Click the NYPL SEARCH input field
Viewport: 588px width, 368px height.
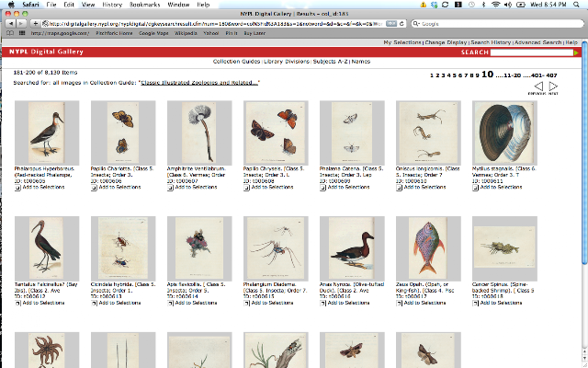tap(532, 52)
